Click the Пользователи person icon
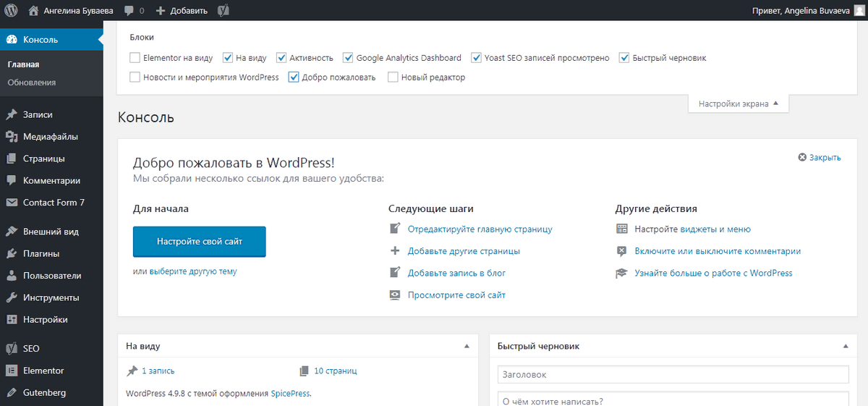The height and width of the screenshot is (406, 868). point(11,276)
